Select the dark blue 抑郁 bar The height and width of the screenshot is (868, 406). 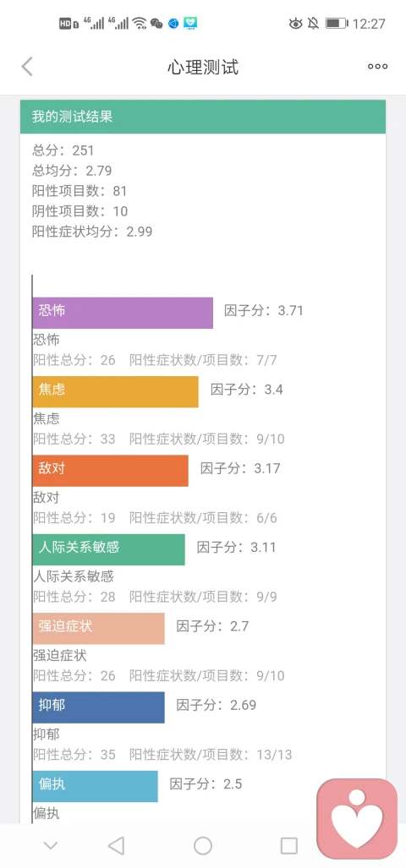[x=98, y=707]
